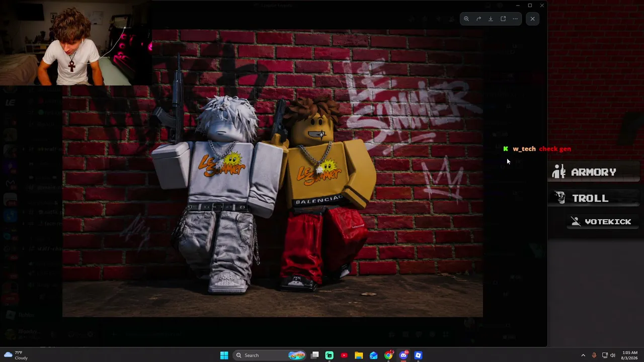
Task: Minimize the Discord window
Action: pyautogui.click(x=518, y=6)
